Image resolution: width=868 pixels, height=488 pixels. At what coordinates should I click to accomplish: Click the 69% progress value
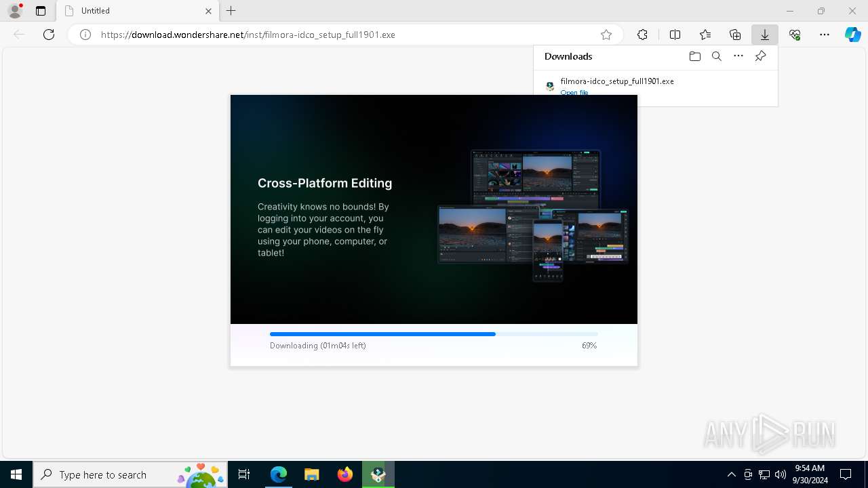click(589, 346)
